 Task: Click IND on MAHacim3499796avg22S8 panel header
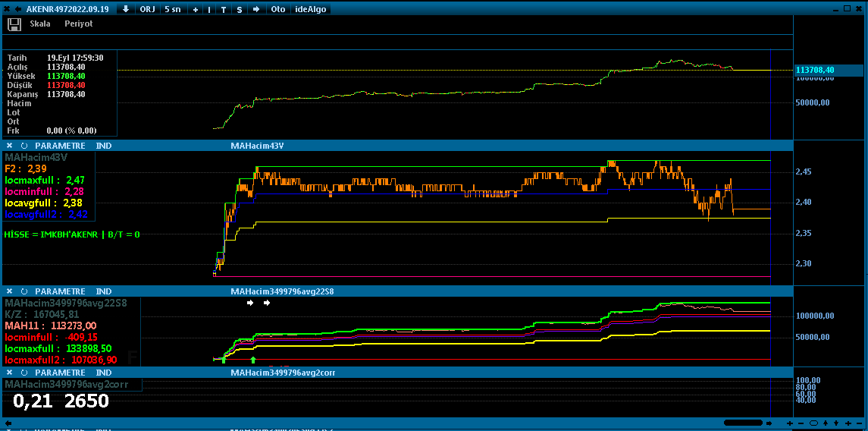click(x=103, y=291)
